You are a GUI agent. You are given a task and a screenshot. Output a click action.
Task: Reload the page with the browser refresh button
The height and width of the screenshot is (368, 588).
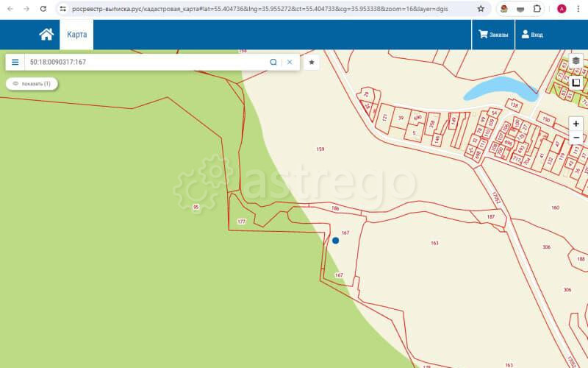43,9
